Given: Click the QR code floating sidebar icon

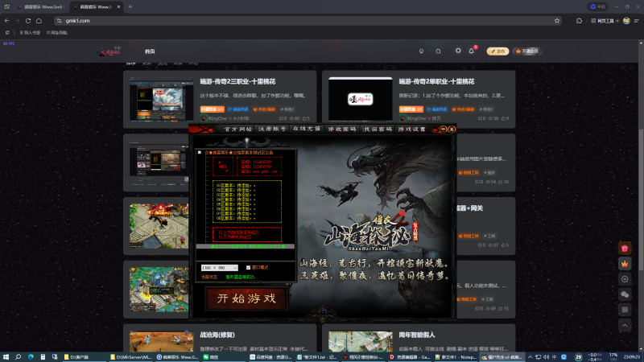Looking at the screenshot, I should click(625, 310).
